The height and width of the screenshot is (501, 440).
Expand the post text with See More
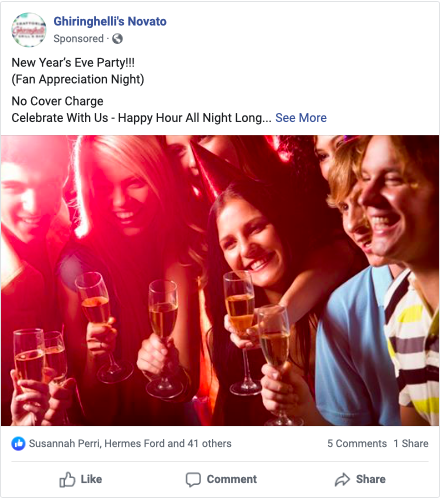pos(301,118)
